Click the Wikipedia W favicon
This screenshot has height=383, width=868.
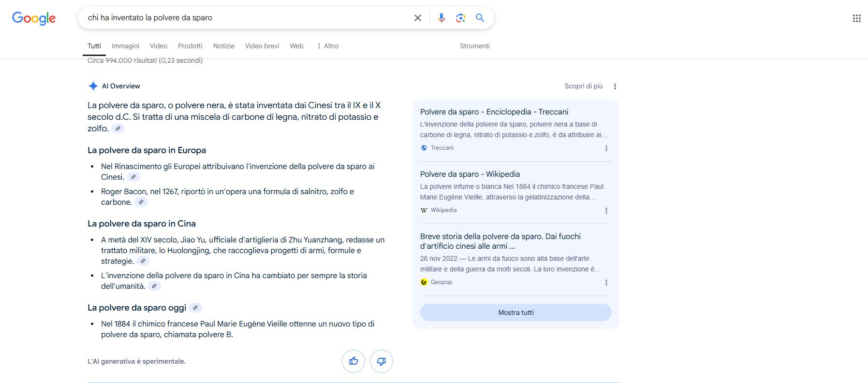424,210
